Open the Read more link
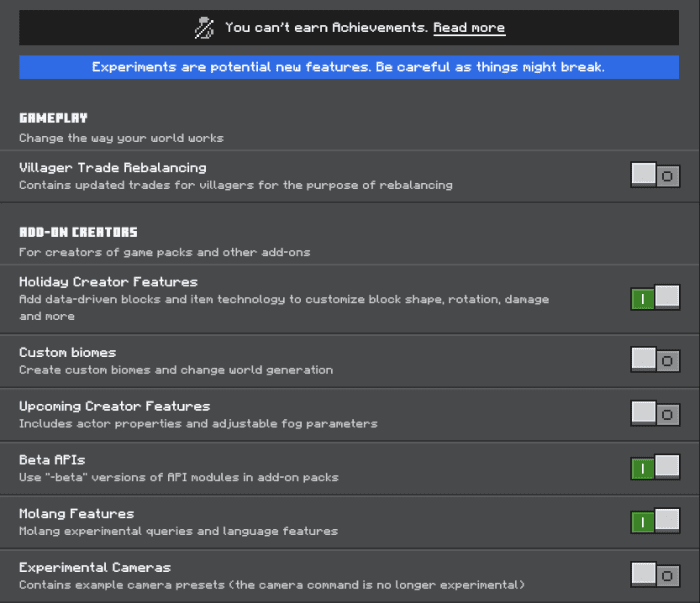700x603 pixels. click(x=469, y=28)
